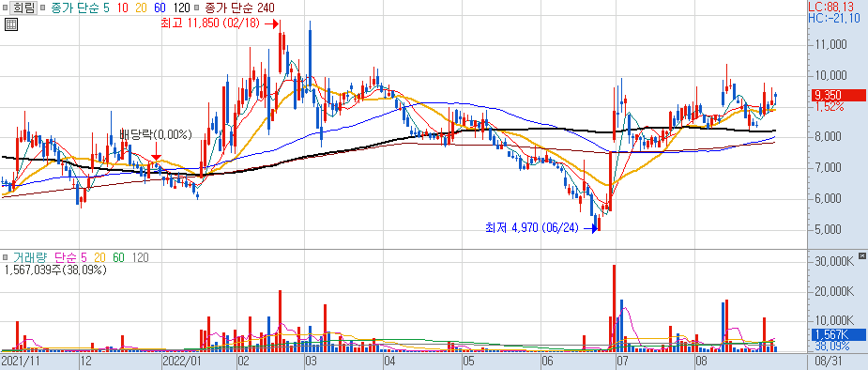
Task: Select the black 120 price moving average label
Action: 181,8
